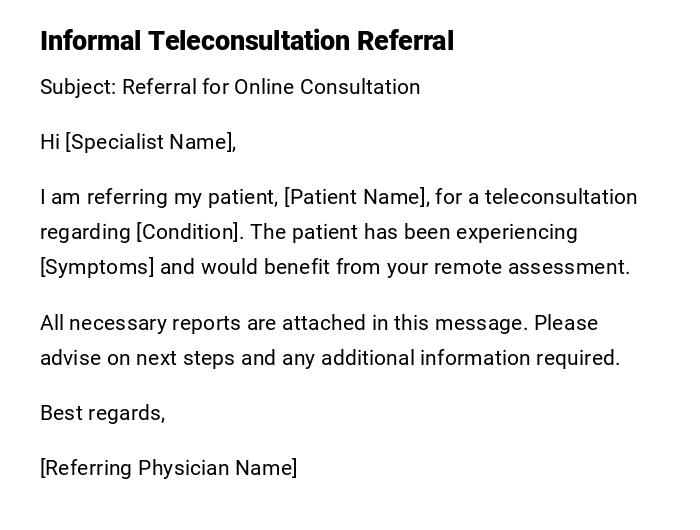Click the "Hi" greeting word
700x530 pixels.
coord(50,142)
